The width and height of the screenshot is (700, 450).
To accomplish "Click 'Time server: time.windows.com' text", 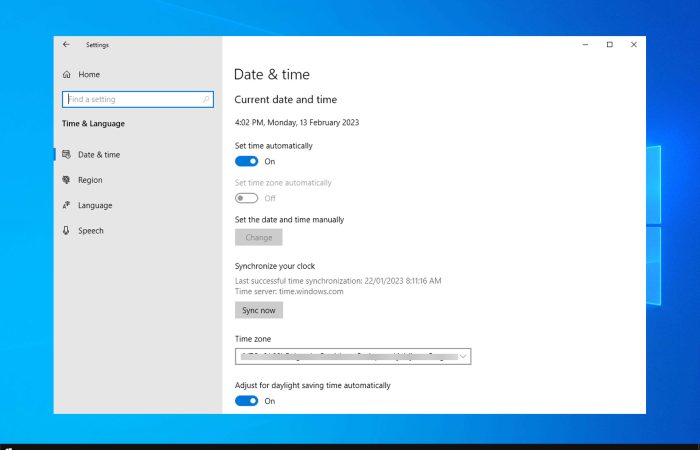I will pos(289,292).
